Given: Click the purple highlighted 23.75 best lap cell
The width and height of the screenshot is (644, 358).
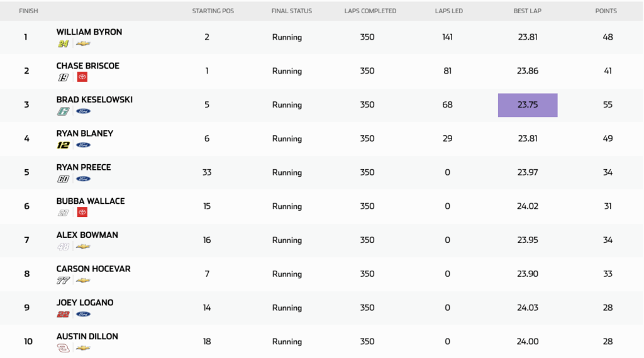Looking at the screenshot, I should point(528,105).
